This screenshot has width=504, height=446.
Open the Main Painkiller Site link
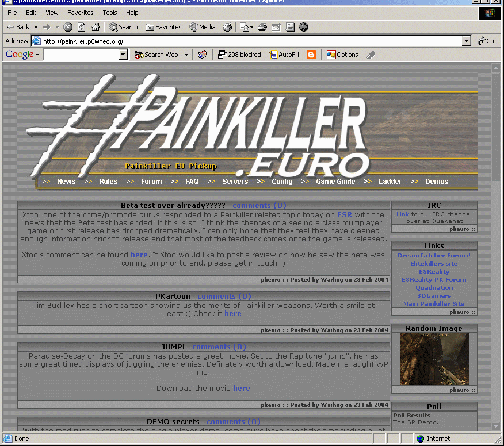434,304
